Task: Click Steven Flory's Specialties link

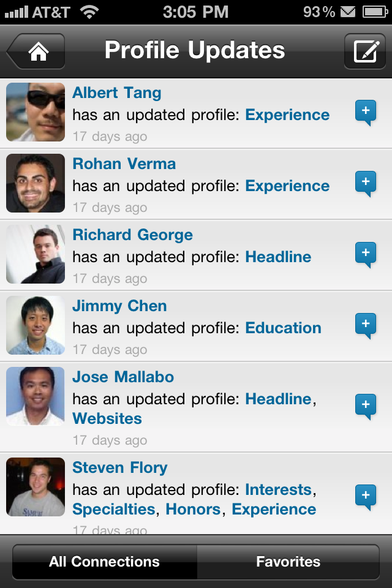Action: (x=114, y=510)
